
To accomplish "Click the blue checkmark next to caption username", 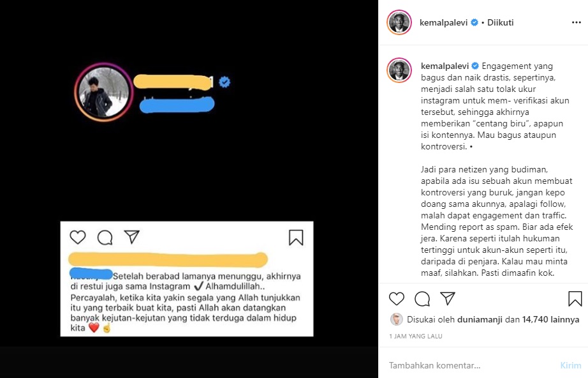I will tap(475, 65).
